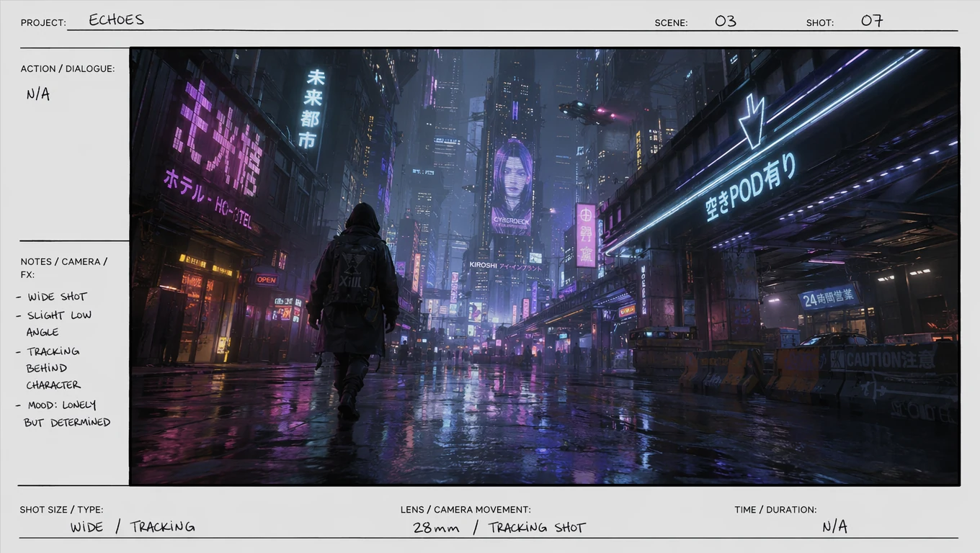Click the SCENE: label
Viewport: 980px width, 553px height.
click(671, 23)
